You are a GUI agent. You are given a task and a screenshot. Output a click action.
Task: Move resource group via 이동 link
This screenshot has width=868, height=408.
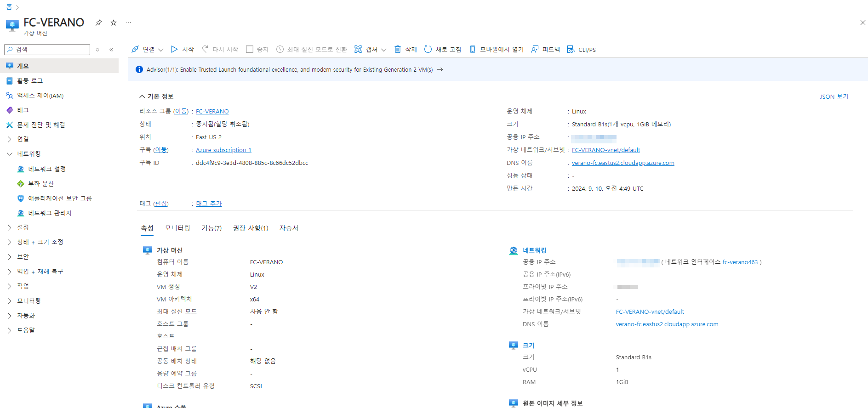181,112
